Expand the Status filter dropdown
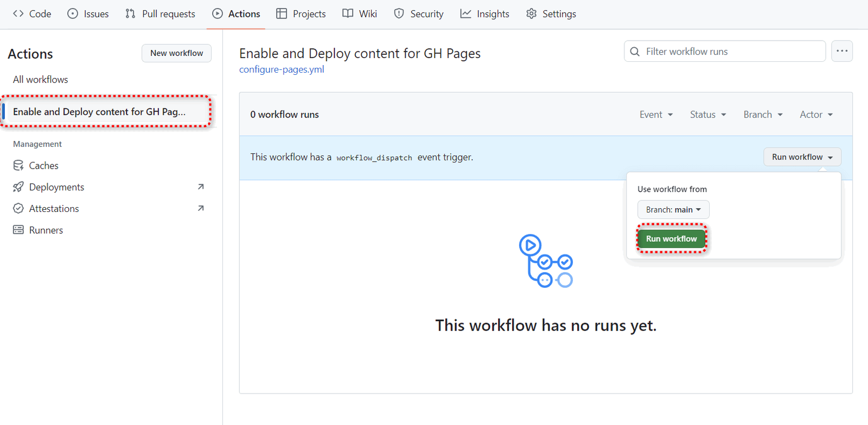Screen dimensions: 868x425 pos(708,114)
